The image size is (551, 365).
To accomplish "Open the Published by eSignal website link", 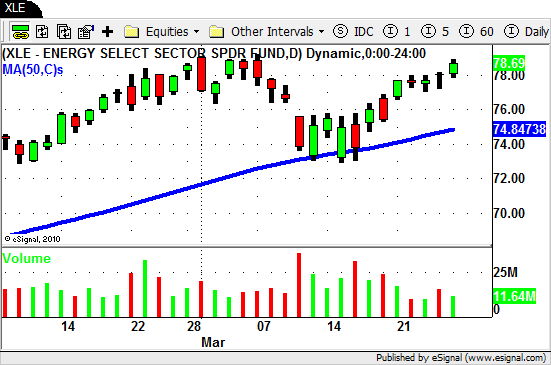I will 461,358.
